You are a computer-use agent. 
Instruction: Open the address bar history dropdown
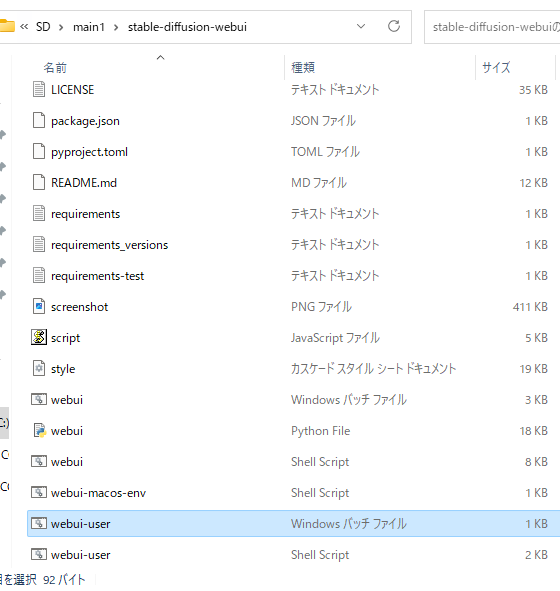[361, 26]
